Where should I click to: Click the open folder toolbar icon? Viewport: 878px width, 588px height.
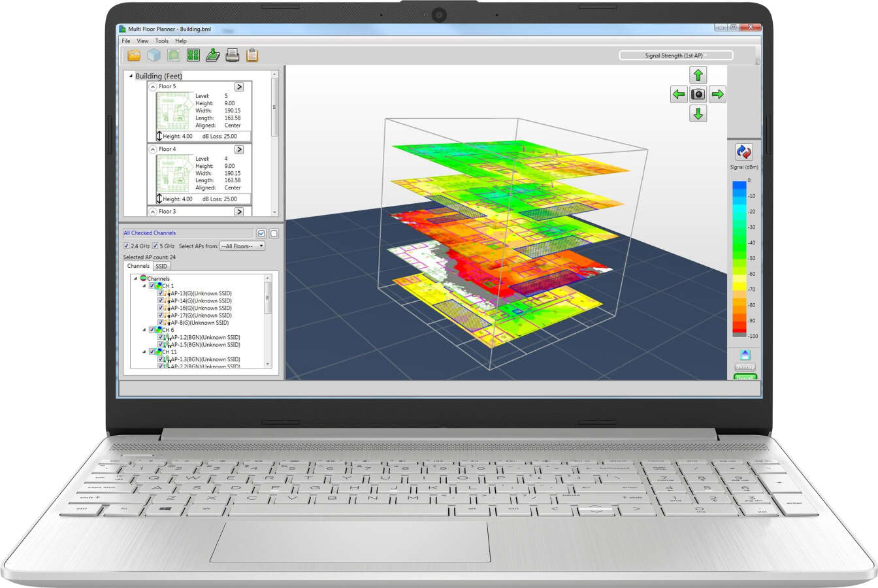click(x=134, y=56)
